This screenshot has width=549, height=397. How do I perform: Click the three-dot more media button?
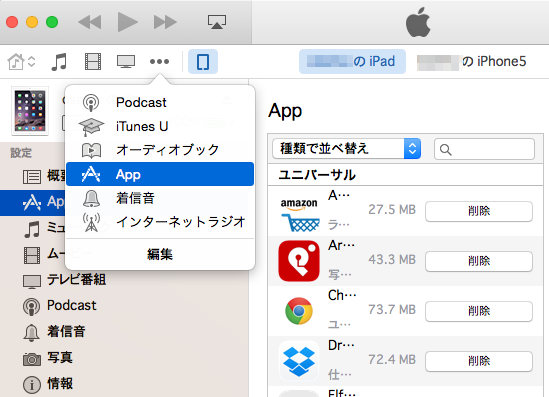click(159, 62)
